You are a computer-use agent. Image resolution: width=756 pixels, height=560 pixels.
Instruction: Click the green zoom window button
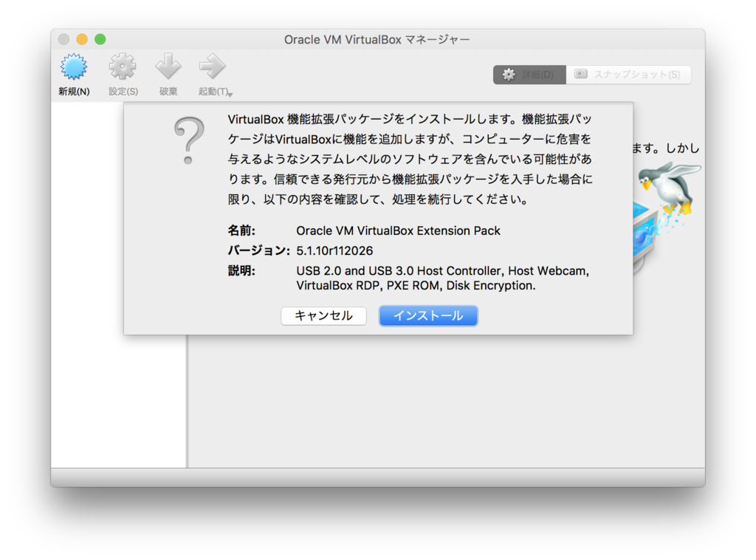[x=100, y=39]
